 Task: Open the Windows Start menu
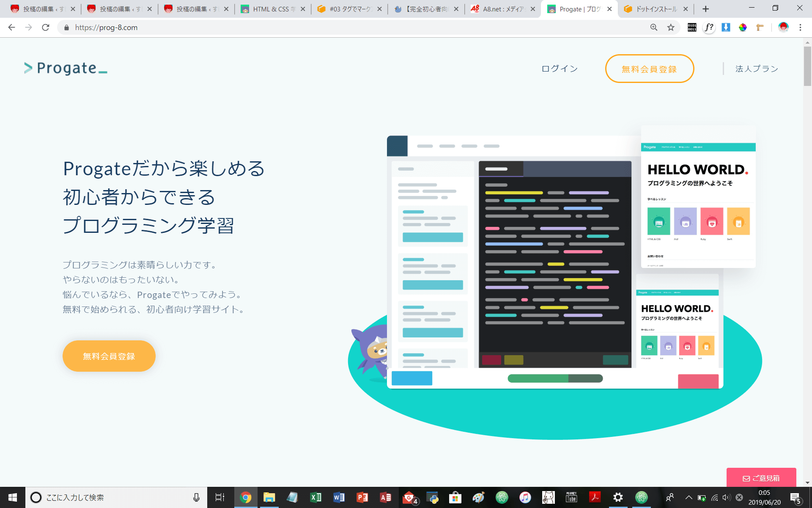12,497
